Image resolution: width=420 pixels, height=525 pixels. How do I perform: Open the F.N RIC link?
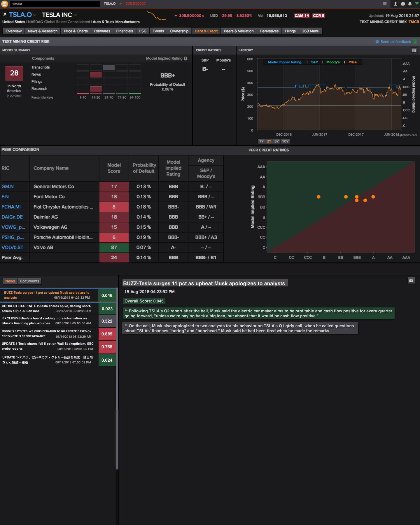coord(5,197)
